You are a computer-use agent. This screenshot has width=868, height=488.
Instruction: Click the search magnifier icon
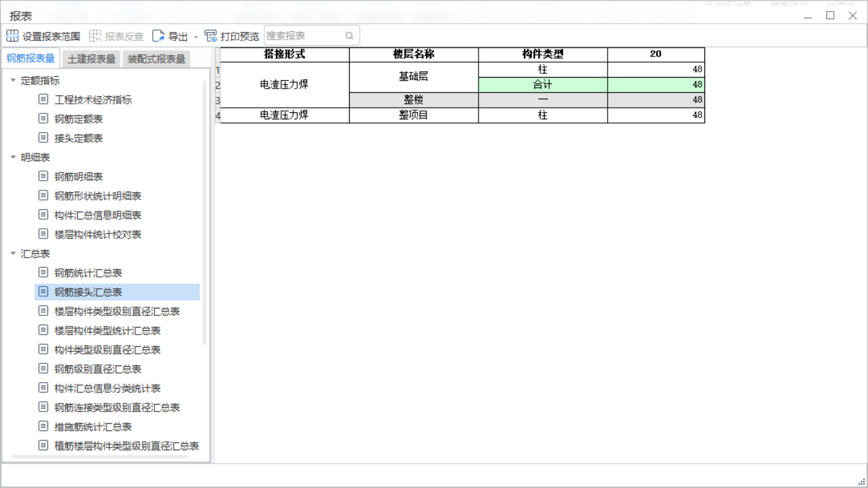pyautogui.click(x=350, y=36)
